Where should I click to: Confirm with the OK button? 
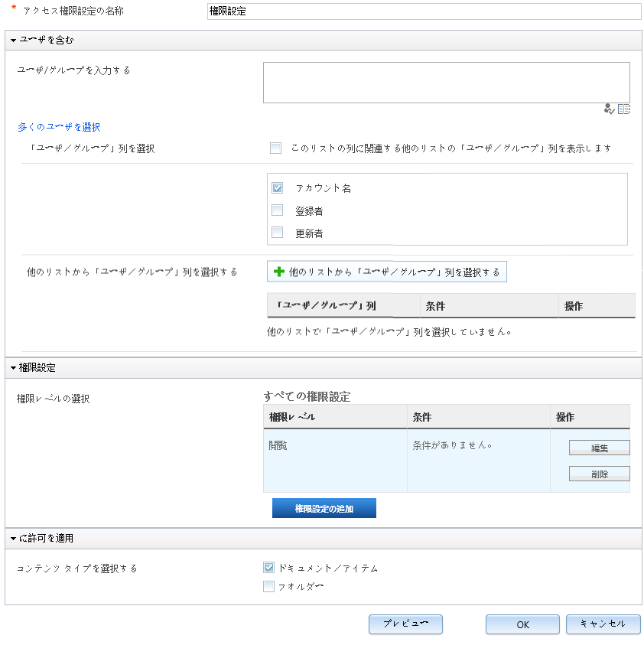pos(522,624)
